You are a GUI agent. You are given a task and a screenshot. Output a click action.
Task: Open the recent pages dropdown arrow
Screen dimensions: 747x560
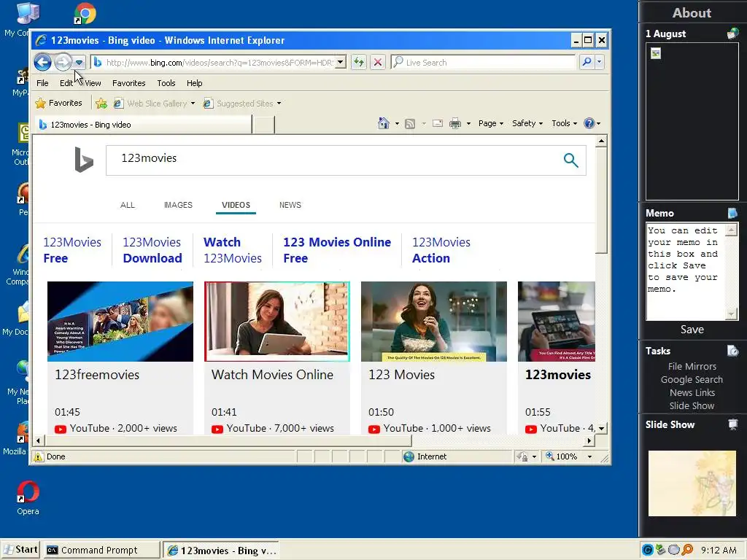tap(79, 63)
